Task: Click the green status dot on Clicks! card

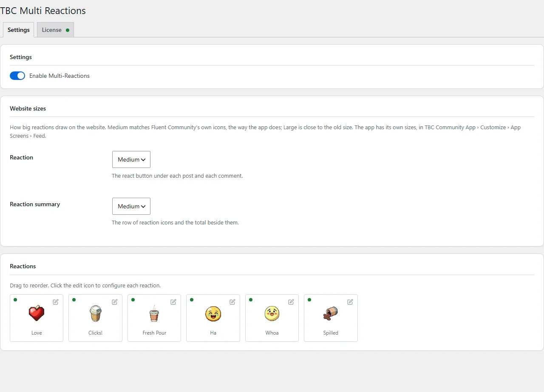Action: point(74,300)
